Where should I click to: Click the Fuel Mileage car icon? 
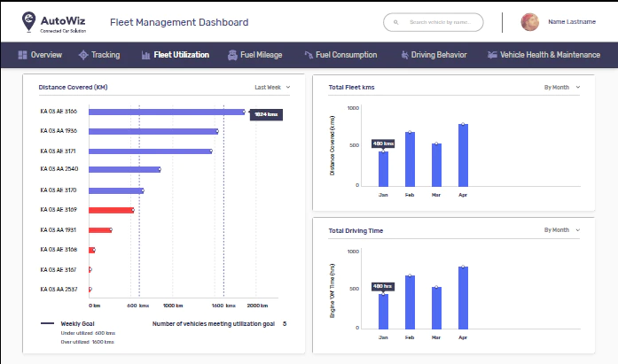coord(232,55)
